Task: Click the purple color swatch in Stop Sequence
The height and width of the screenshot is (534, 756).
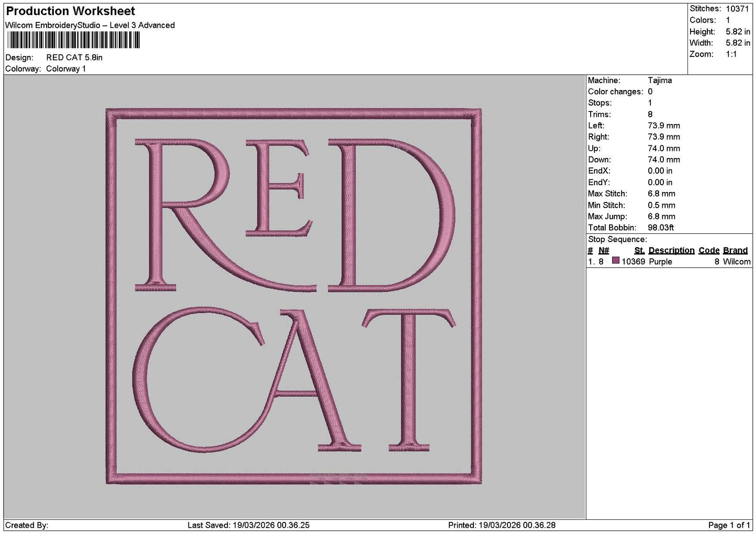Action: (616, 261)
